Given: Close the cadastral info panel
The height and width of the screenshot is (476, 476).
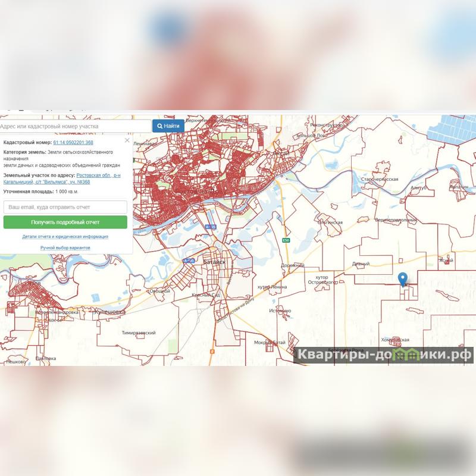Looking at the screenshot, I should click(x=127, y=140).
